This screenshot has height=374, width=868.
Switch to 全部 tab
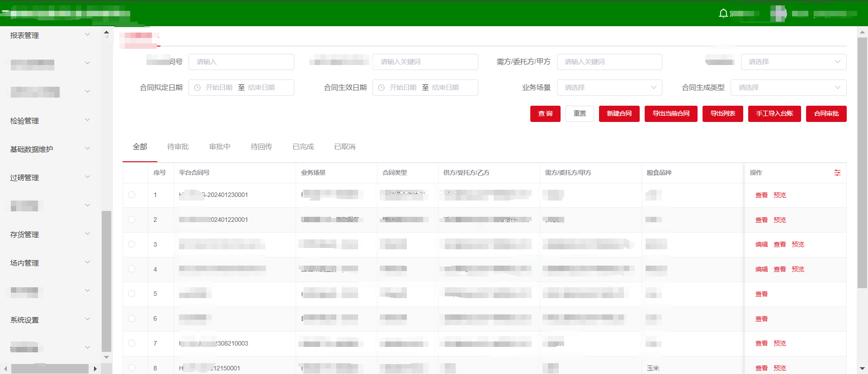[x=140, y=147]
